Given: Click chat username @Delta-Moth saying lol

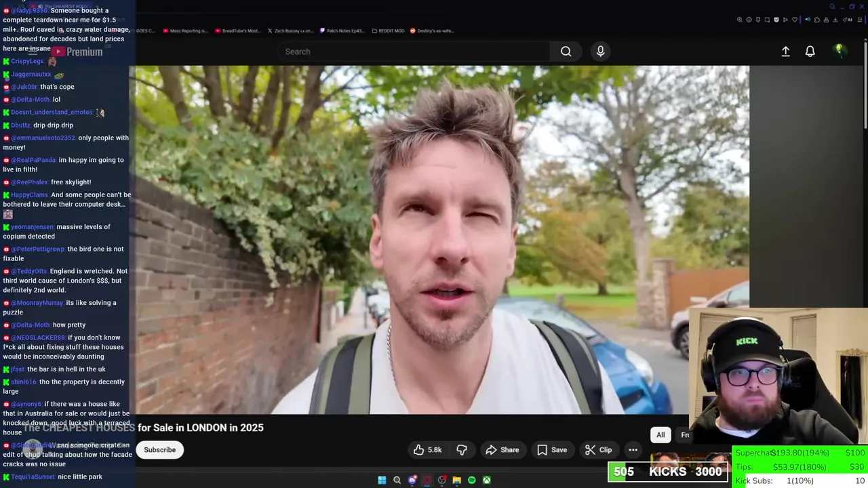Looking at the screenshot, I should 31,100.
